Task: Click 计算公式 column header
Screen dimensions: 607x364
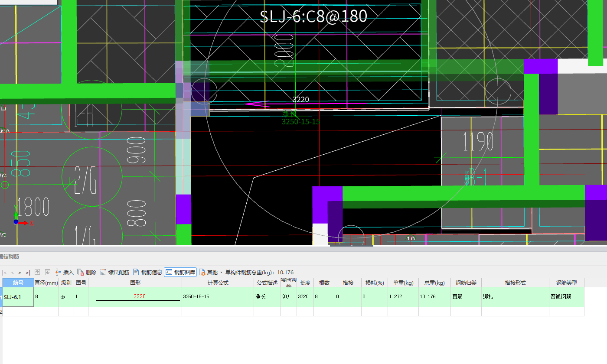Action: click(218, 283)
